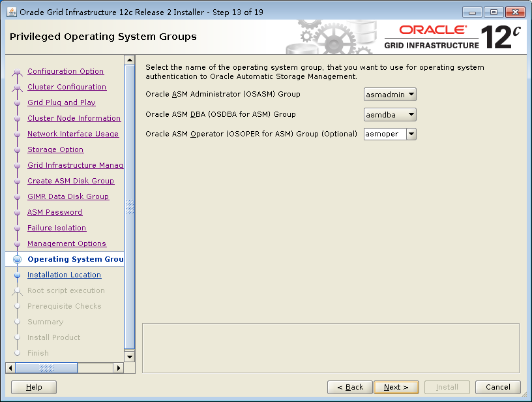Click the Operating System Groups step bullet icon

tap(18, 259)
